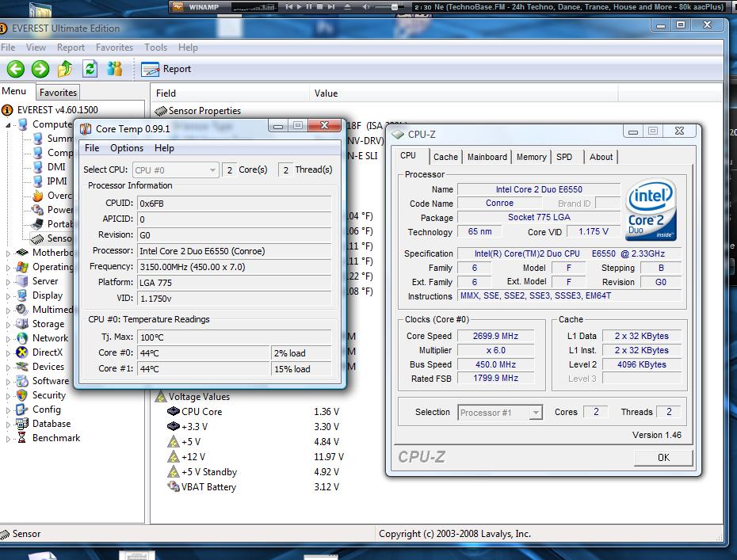Switch to Favorites tab in EVEREST sidebar
Viewport: 737px width, 560px height.
[x=58, y=93]
